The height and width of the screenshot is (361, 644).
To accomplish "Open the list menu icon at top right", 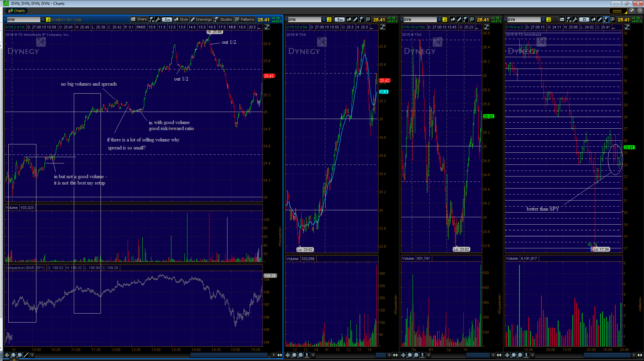I will coord(640,11).
